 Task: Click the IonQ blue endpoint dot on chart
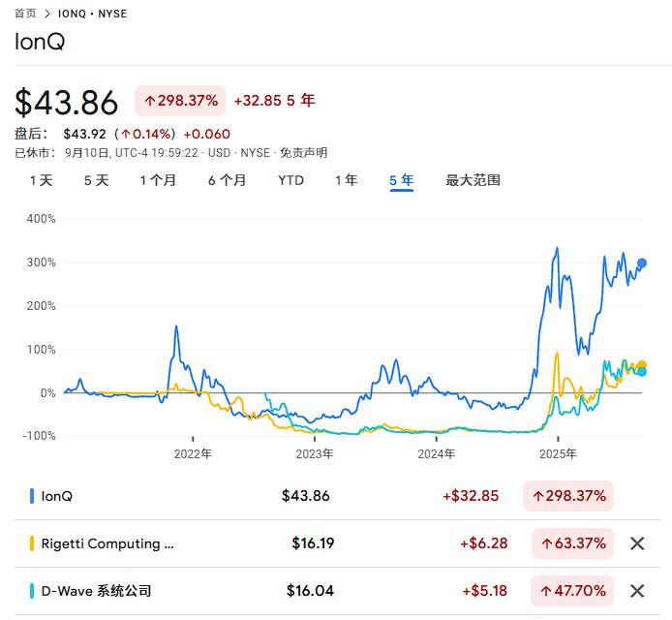click(642, 263)
